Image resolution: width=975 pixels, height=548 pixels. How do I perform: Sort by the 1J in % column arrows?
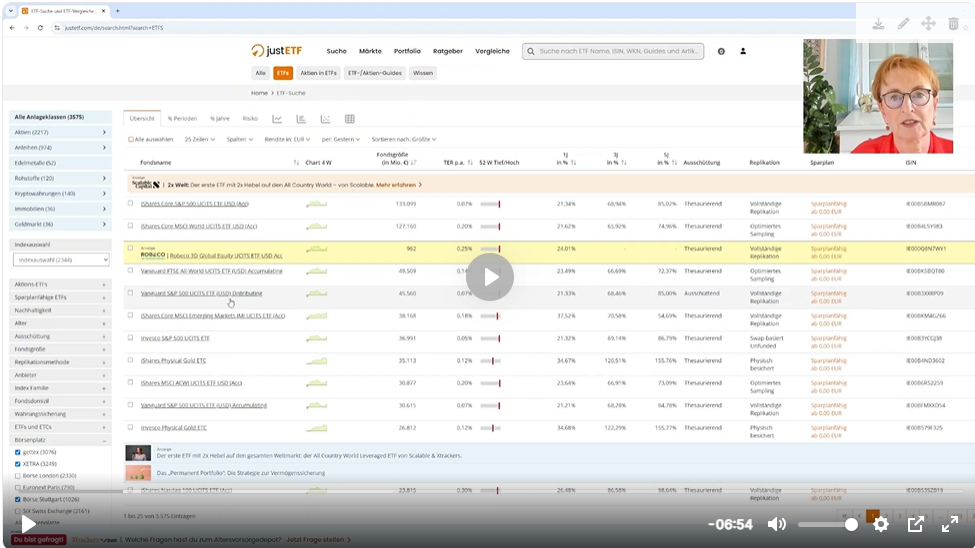pyautogui.click(x=573, y=162)
